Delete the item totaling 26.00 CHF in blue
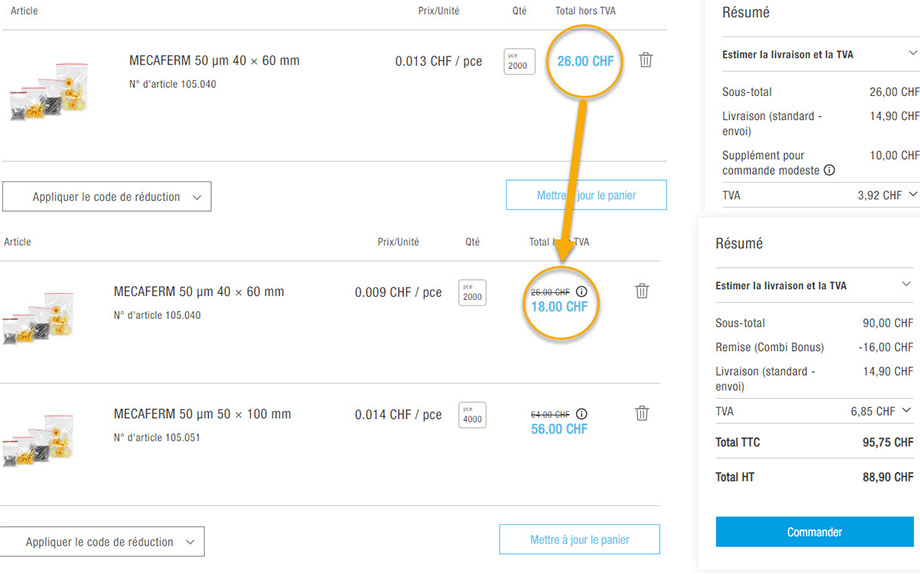This screenshot has height=574, width=920. [646, 60]
